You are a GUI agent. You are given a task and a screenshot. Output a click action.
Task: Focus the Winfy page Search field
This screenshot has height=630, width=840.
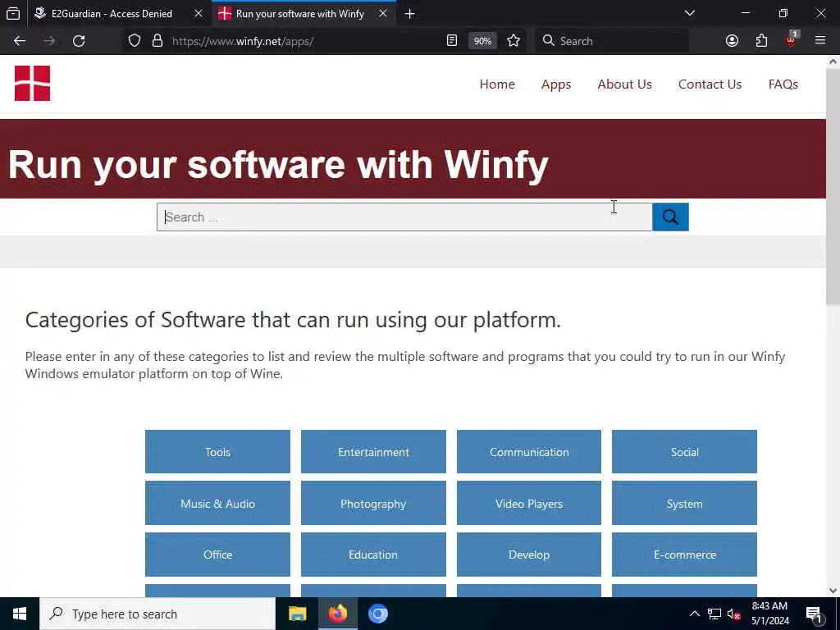pos(404,217)
